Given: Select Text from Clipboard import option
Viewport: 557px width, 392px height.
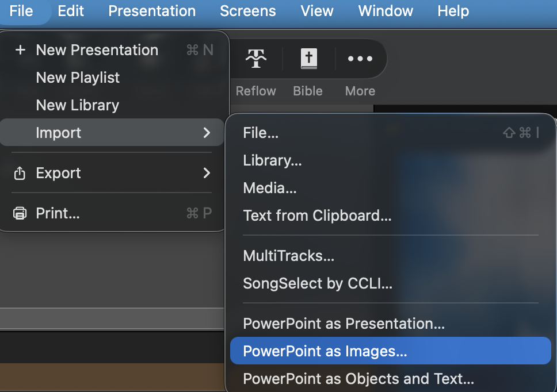Looking at the screenshot, I should (x=317, y=216).
